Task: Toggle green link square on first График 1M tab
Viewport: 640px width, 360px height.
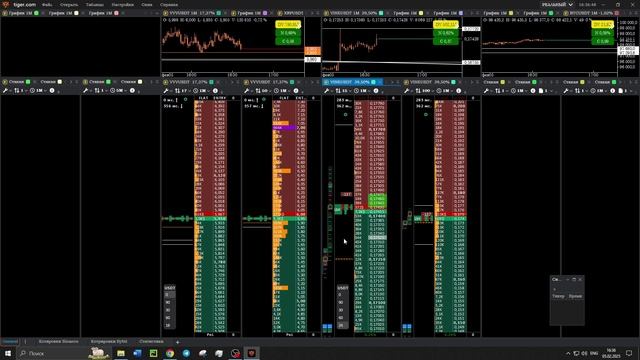Action: (x=36, y=13)
